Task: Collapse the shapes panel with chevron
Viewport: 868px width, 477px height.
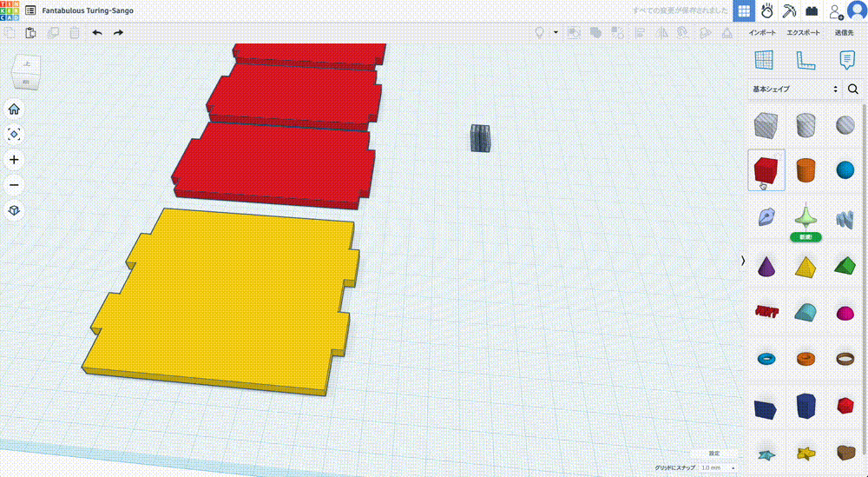Action: pos(742,261)
